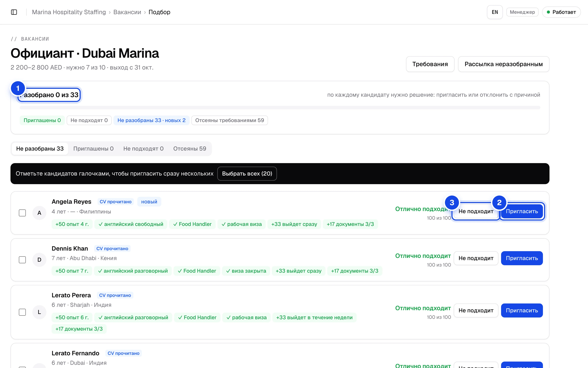Switch language with the EN button
This screenshot has width=588, height=368.
(495, 12)
